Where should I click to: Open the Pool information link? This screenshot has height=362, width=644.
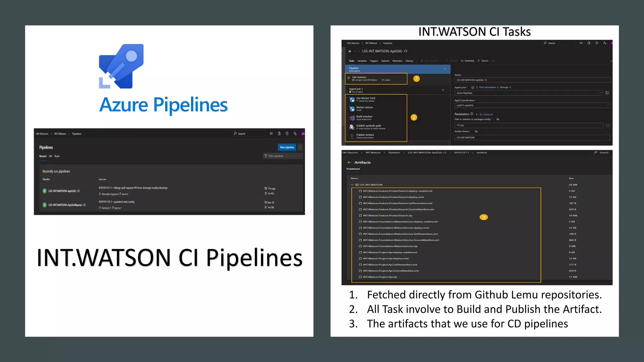click(x=487, y=87)
